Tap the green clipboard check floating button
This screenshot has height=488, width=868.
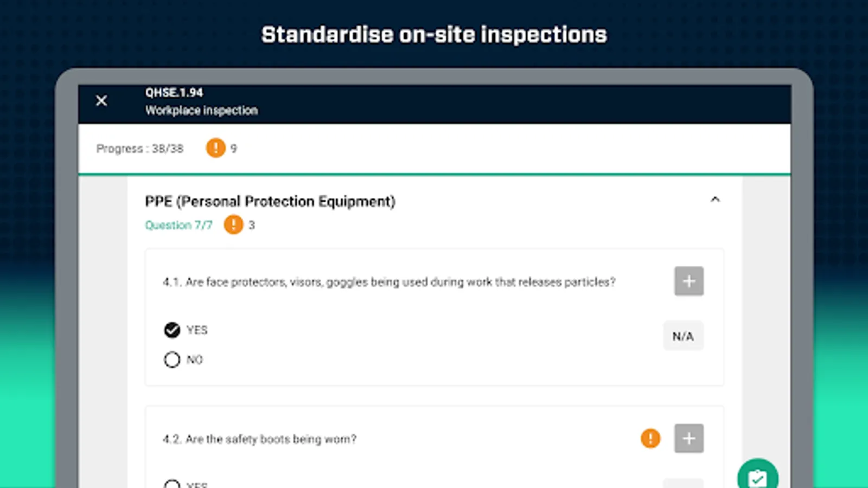(757, 477)
